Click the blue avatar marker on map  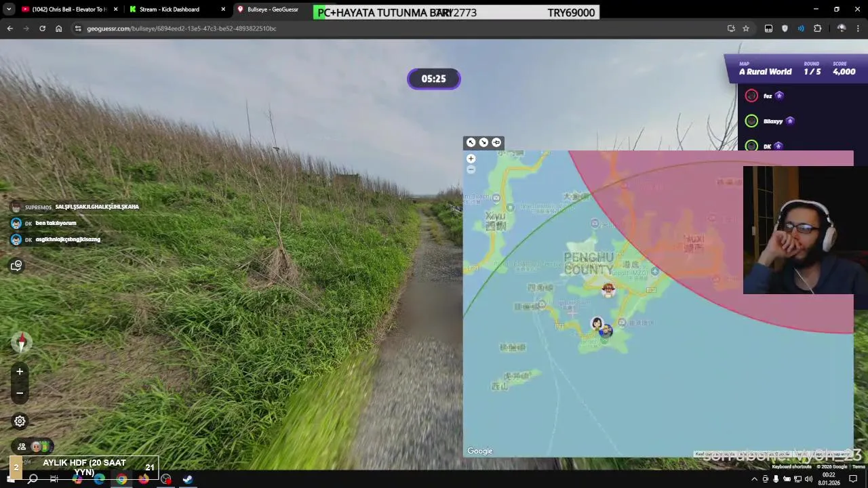606,331
